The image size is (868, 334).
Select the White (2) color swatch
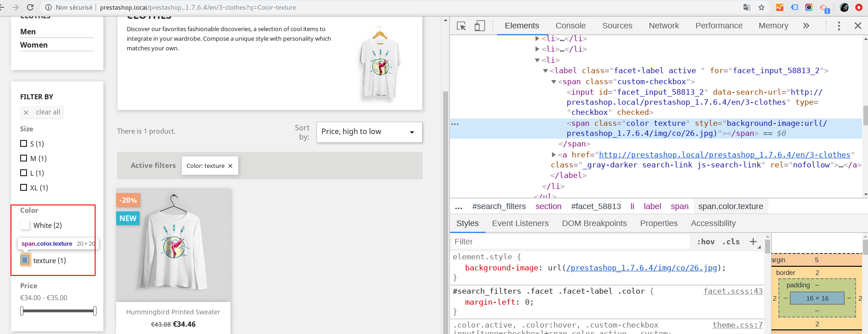pos(25,225)
